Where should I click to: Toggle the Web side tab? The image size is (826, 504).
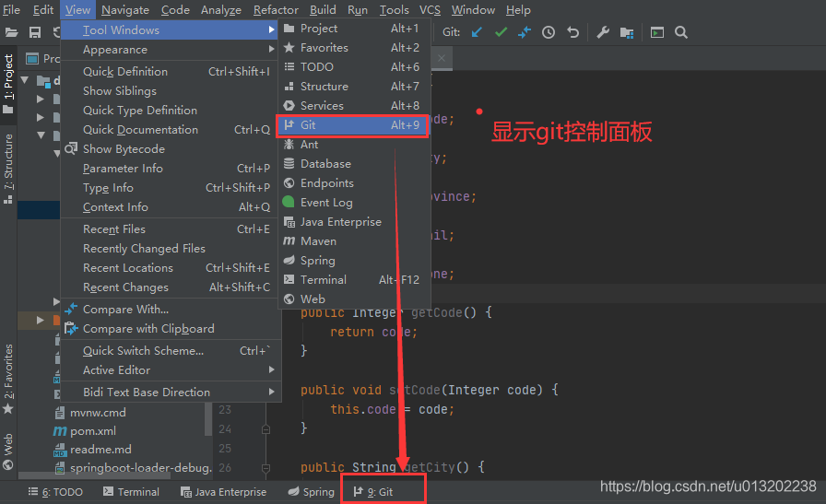8,451
